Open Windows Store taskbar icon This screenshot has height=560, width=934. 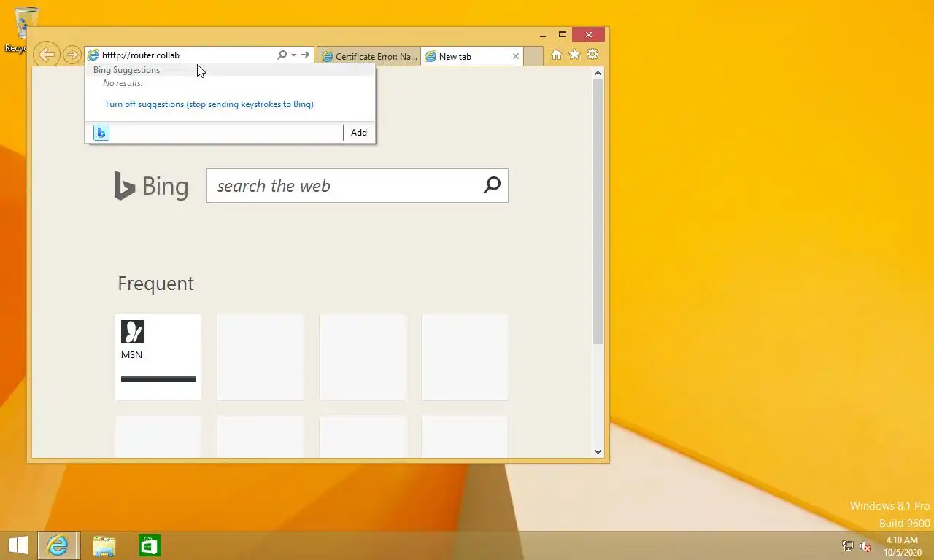pos(150,545)
